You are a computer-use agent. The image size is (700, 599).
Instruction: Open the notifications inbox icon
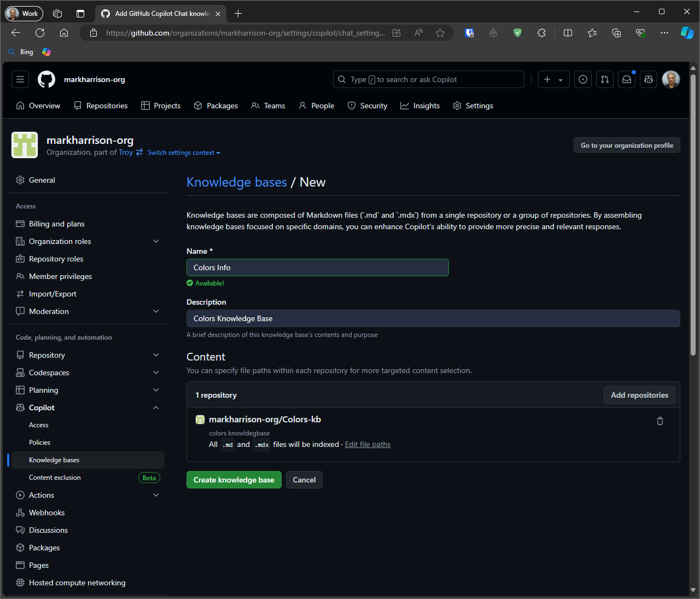tap(627, 79)
